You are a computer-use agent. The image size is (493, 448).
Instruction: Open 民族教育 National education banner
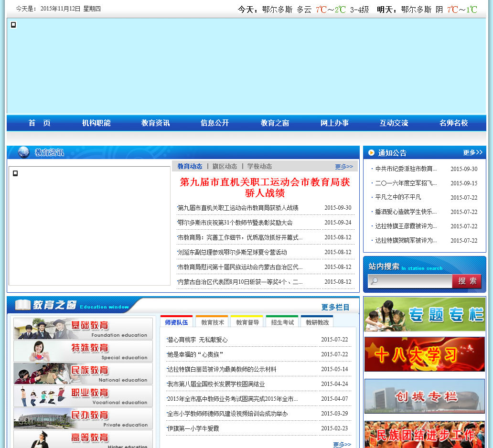[x=83, y=373]
